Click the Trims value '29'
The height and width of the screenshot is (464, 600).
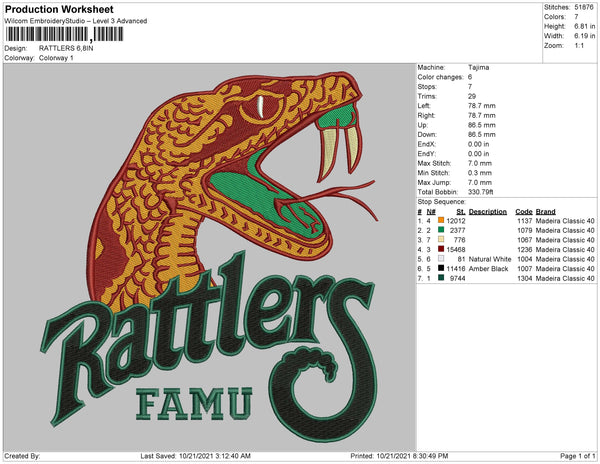pos(472,96)
